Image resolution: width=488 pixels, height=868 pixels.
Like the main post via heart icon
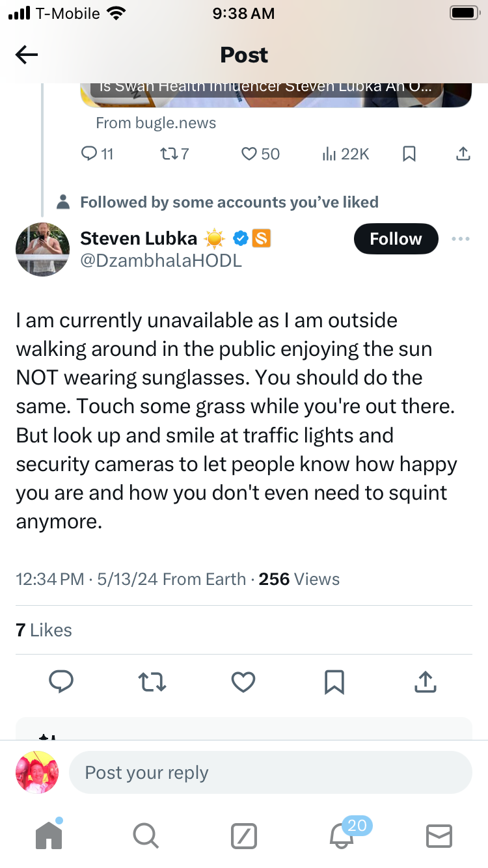243,681
